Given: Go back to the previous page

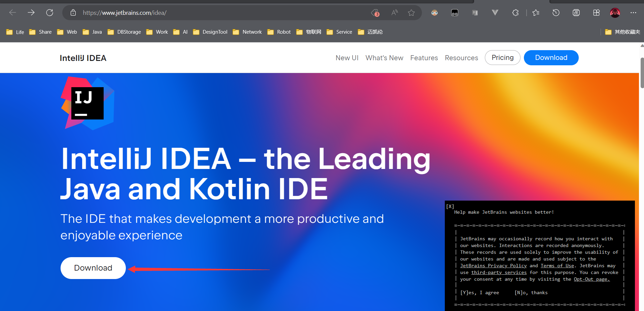Looking at the screenshot, I should coord(13,13).
